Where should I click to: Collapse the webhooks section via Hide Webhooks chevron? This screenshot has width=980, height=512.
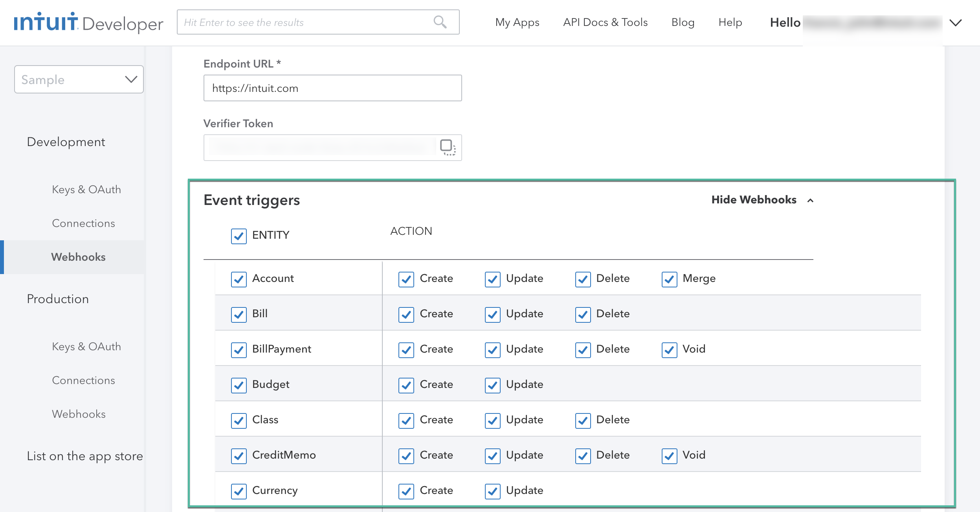coord(810,201)
